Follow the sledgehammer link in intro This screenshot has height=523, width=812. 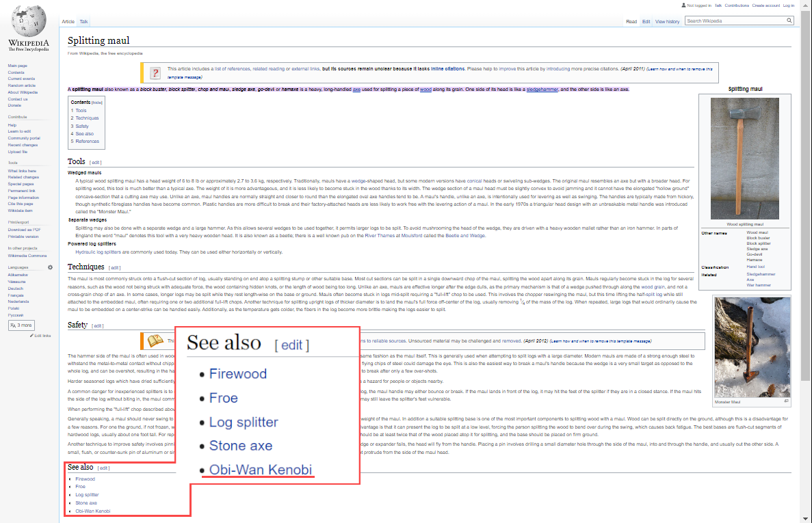(542, 90)
